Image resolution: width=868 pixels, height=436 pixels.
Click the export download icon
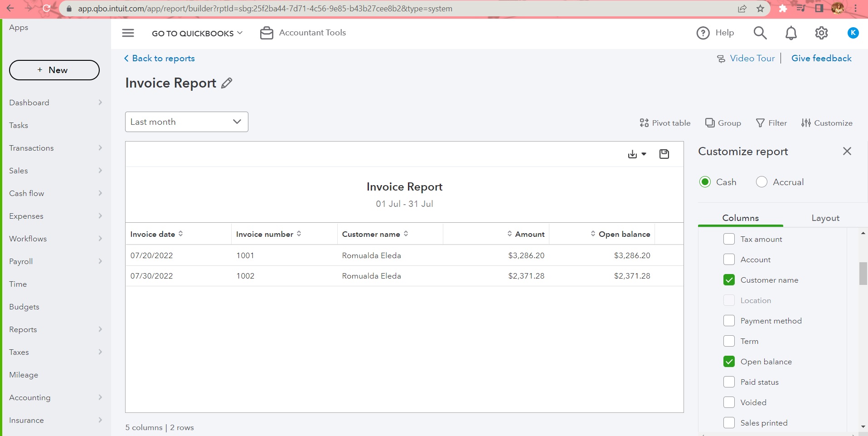632,154
